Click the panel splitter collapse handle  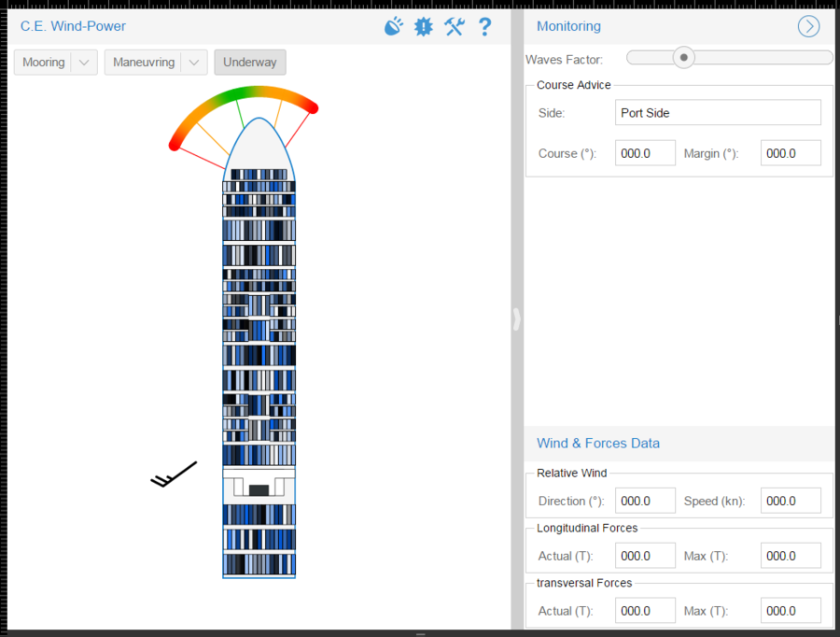(516, 319)
